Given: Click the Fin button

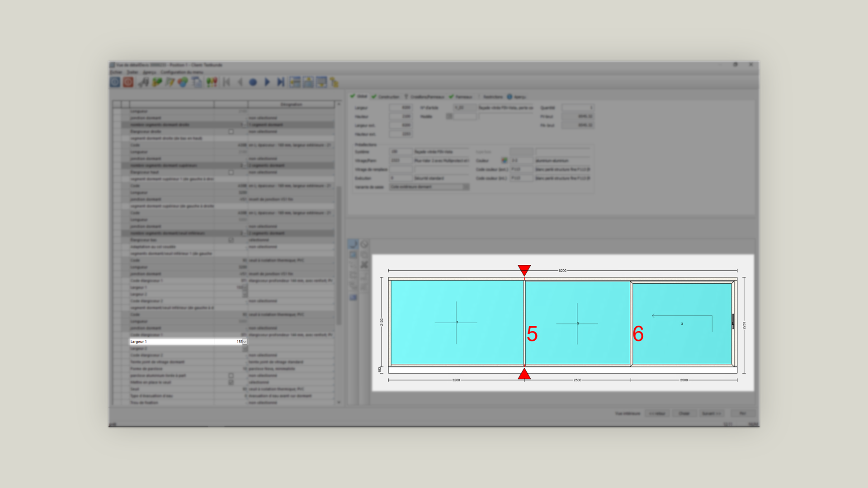Looking at the screenshot, I should tap(743, 413).
